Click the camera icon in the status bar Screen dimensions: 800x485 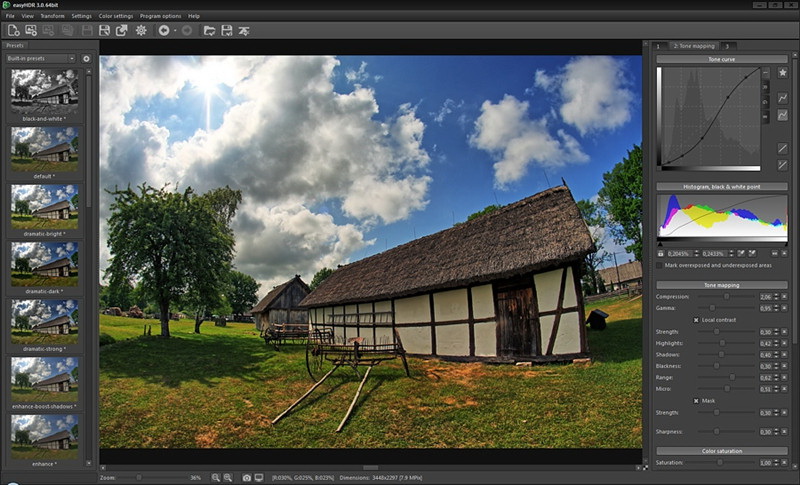(x=247, y=478)
